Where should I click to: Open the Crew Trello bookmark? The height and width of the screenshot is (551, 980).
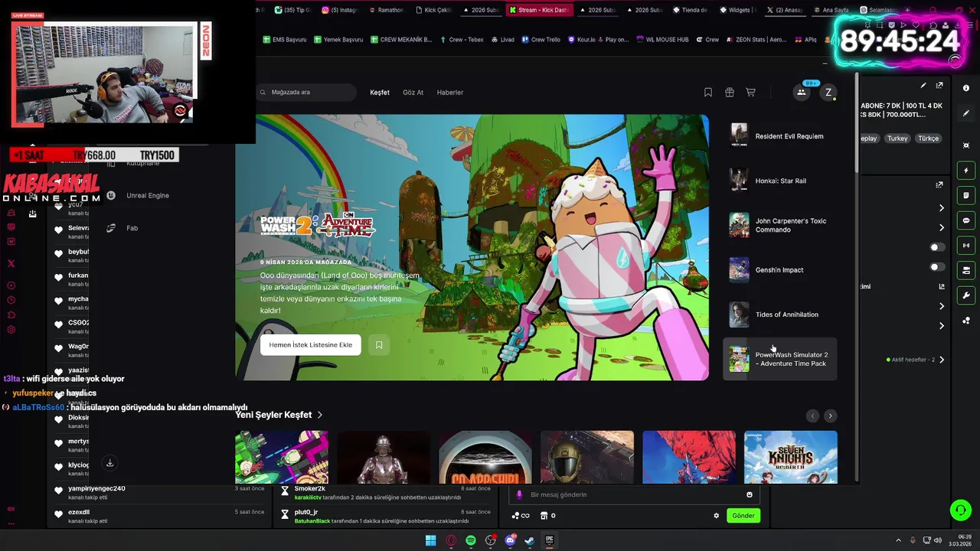[x=541, y=40]
